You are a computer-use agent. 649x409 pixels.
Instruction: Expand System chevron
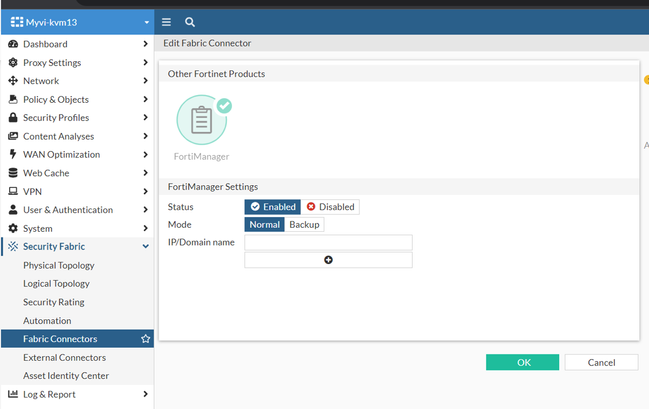point(145,228)
